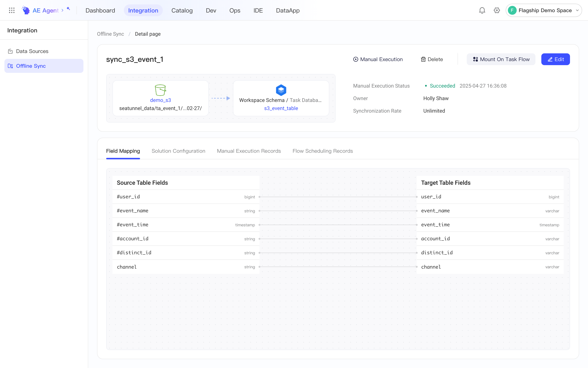The image size is (588, 368).
Task: Switch to Flow Scheduling Records tab
Action: (x=323, y=151)
